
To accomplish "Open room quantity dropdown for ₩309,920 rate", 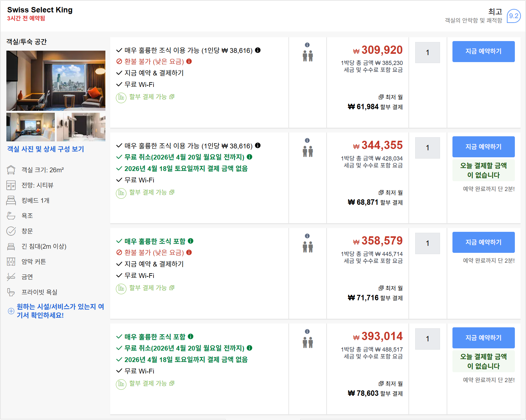I will coord(427,53).
